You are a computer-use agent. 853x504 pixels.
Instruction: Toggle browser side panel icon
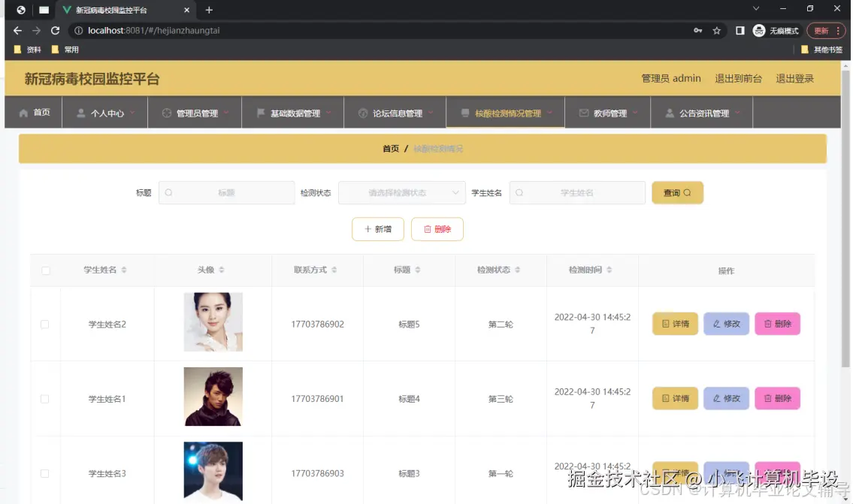pos(740,31)
